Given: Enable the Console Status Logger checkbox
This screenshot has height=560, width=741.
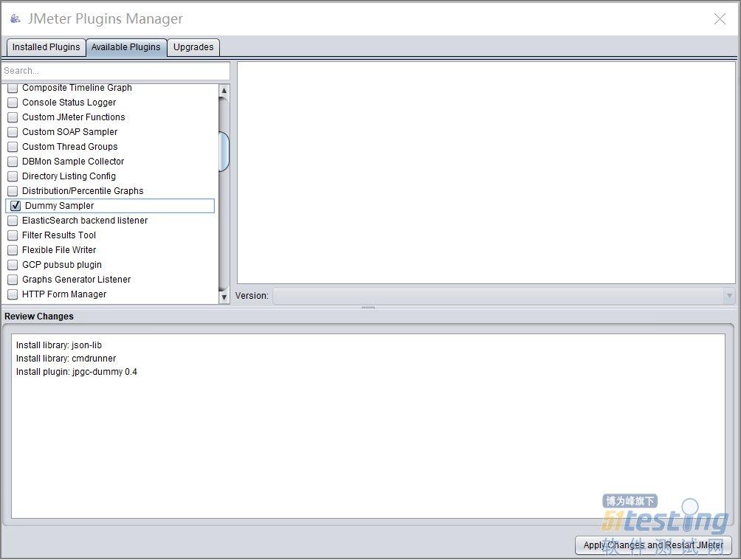Looking at the screenshot, I should pos(13,103).
